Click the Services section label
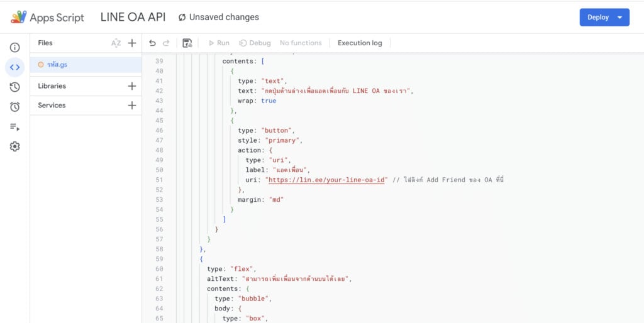This screenshot has height=323, width=644. [x=52, y=106]
